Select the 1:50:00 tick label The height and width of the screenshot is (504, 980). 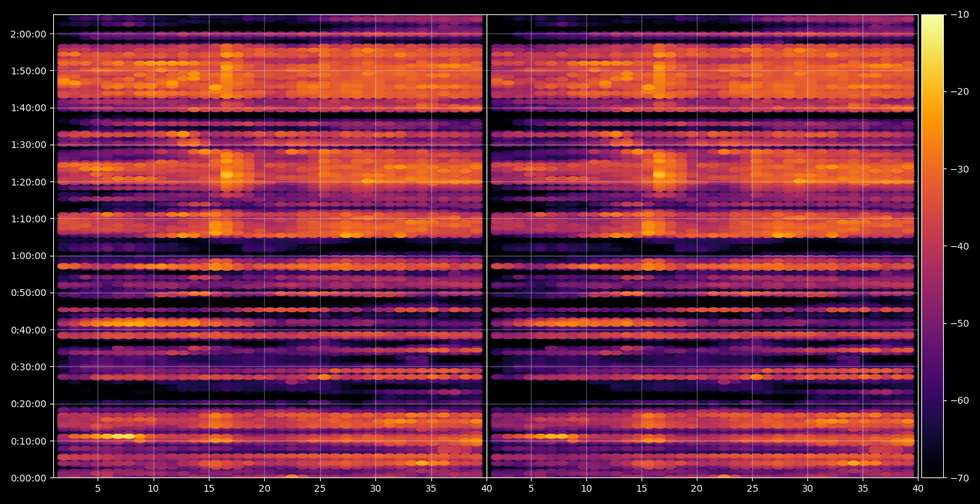tap(29, 71)
